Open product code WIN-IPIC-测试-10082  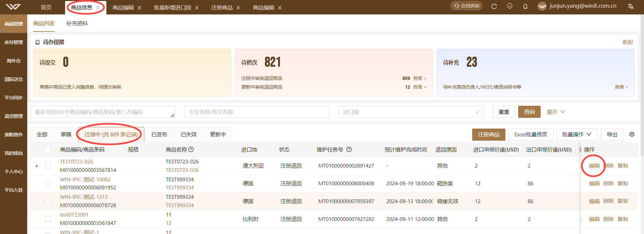(85, 180)
